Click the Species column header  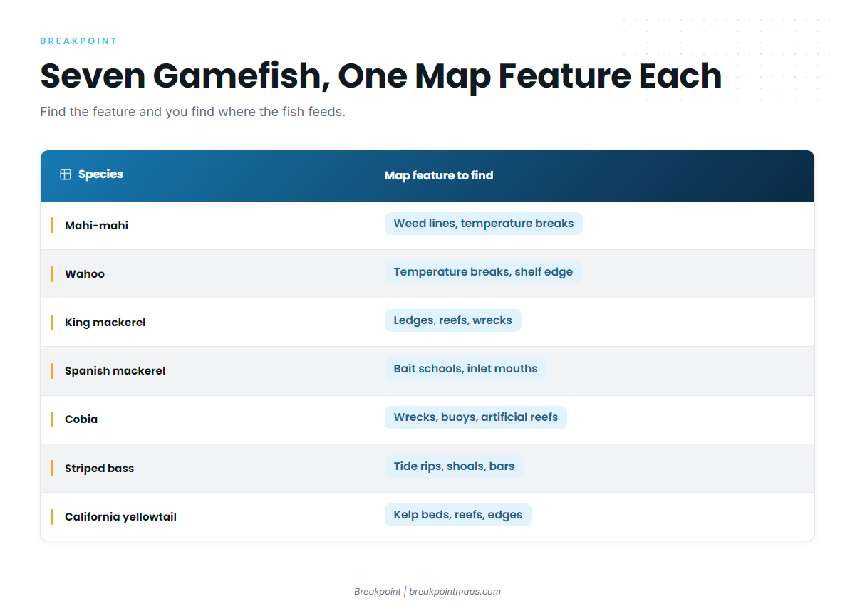point(203,176)
